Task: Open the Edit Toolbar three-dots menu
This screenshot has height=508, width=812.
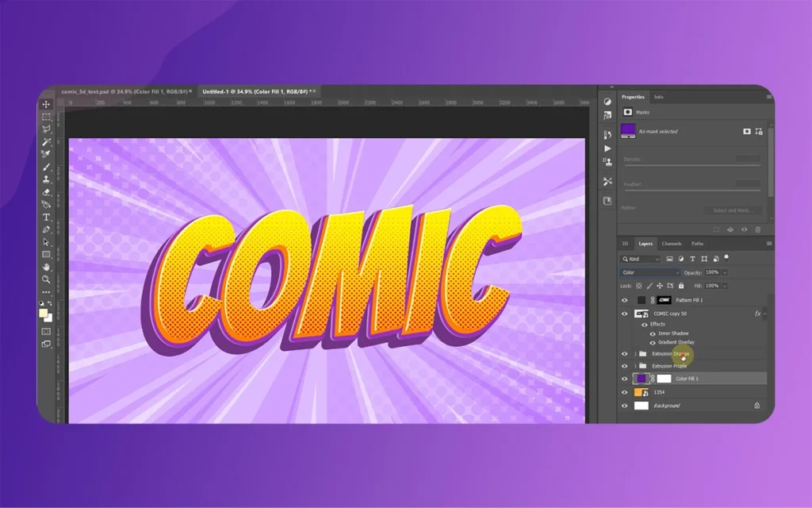Action: [x=46, y=292]
